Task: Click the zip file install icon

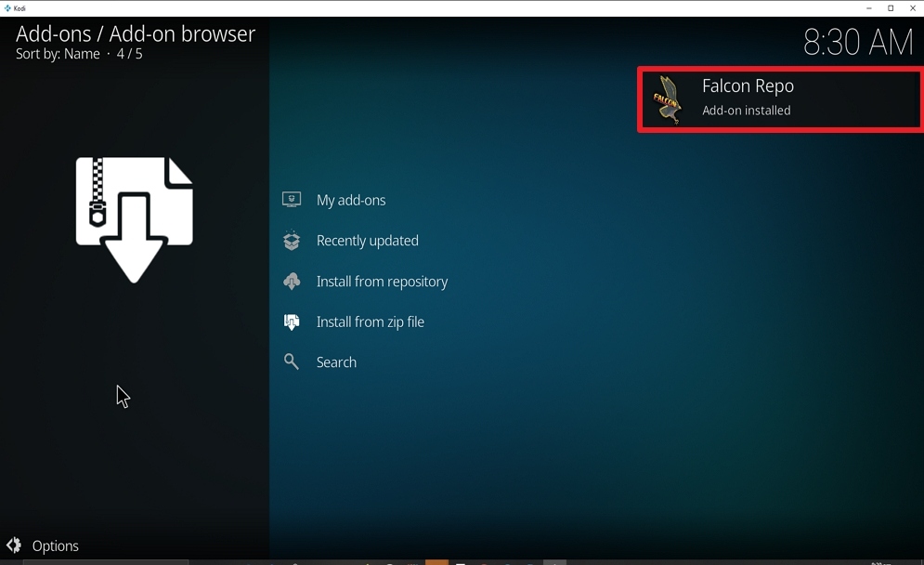Action: click(291, 322)
